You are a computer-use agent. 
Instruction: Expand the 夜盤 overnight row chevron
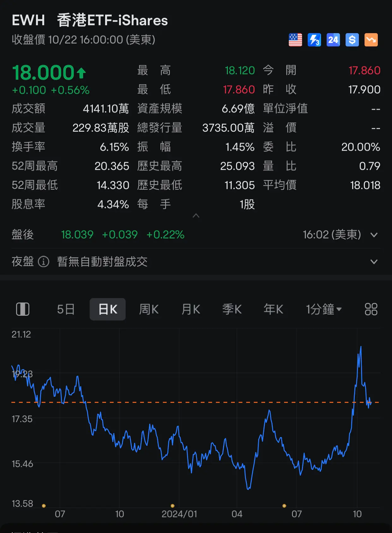(374, 262)
